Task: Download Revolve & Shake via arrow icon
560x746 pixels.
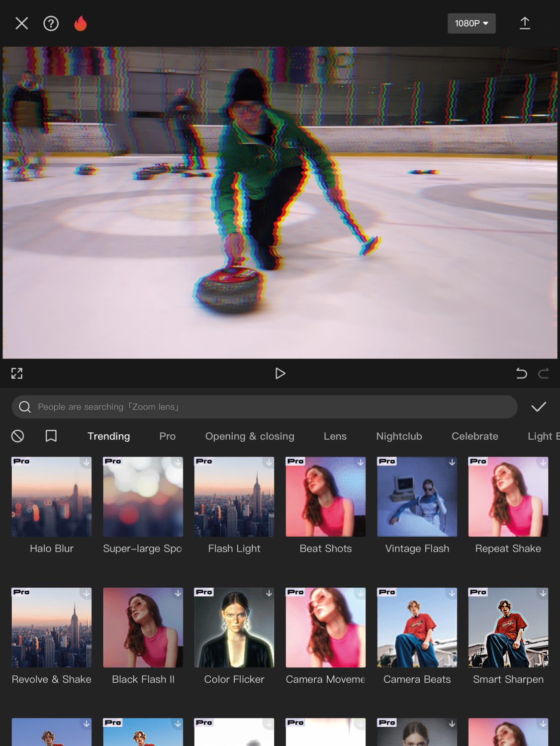Action: [87, 593]
